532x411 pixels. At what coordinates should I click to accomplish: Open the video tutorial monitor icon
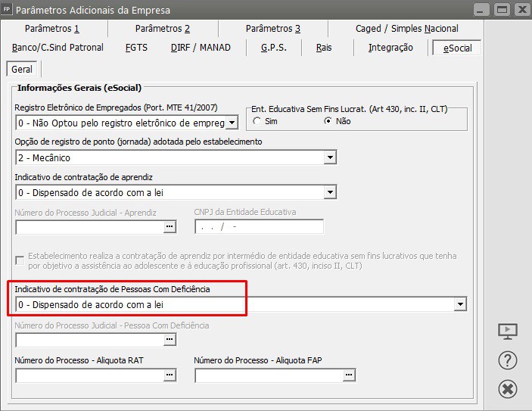pyautogui.click(x=508, y=332)
